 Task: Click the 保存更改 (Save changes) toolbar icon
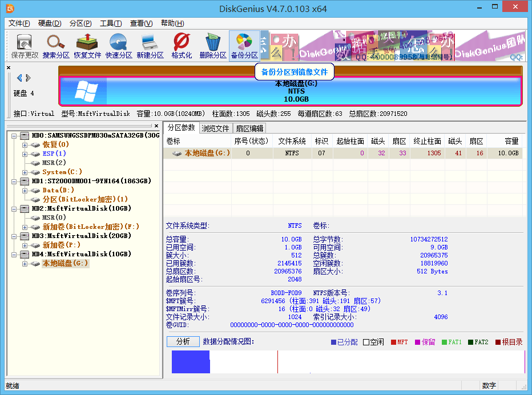coord(25,46)
